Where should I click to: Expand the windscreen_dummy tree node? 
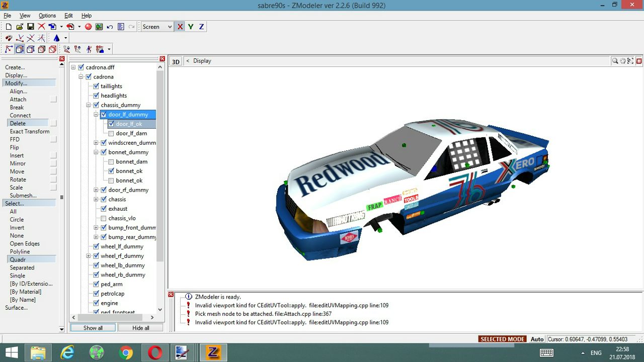pyautogui.click(x=96, y=143)
